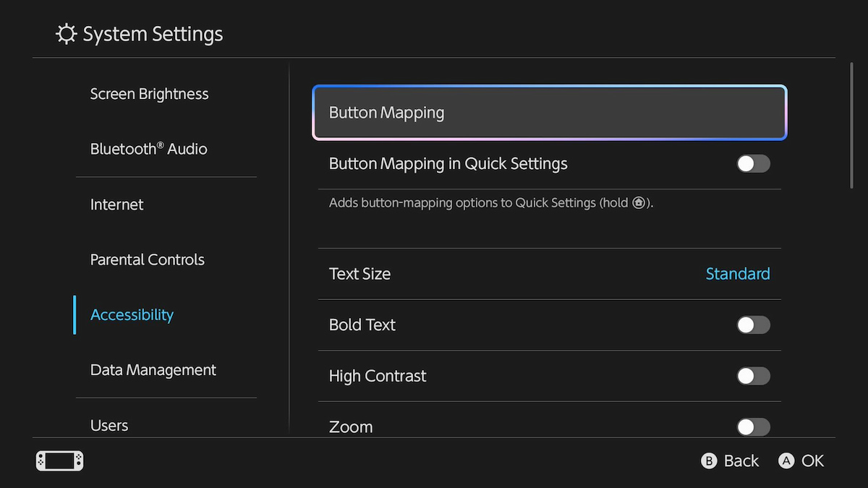Select Users in the sidebar
This screenshot has height=488, width=868.
(x=109, y=425)
